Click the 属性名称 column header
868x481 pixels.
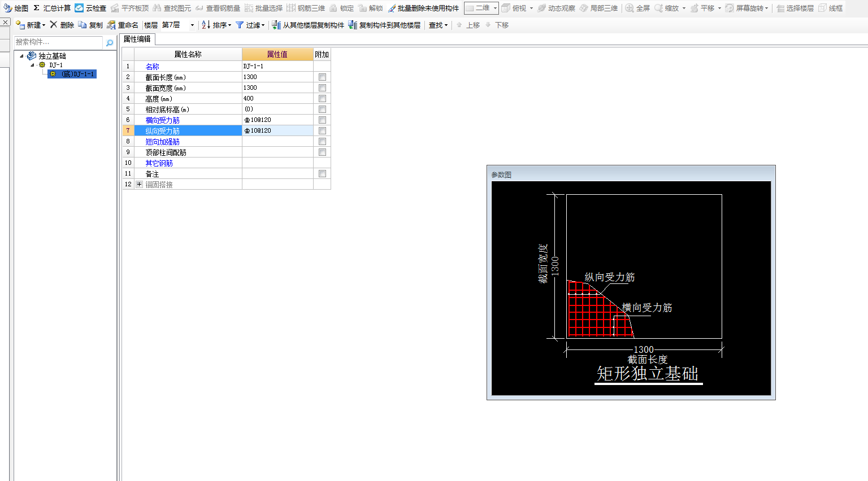[188, 54]
